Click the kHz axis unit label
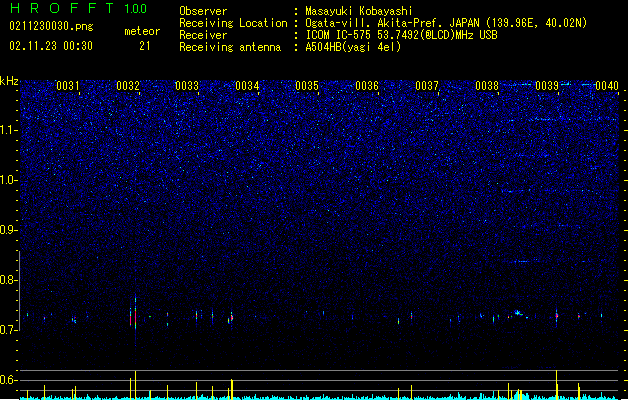Viewport: 629px width, 400px height. tap(9, 81)
